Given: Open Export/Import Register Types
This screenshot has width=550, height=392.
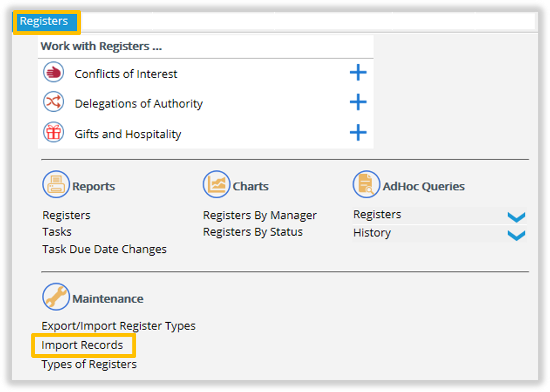Looking at the screenshot, I should (118, 326).
